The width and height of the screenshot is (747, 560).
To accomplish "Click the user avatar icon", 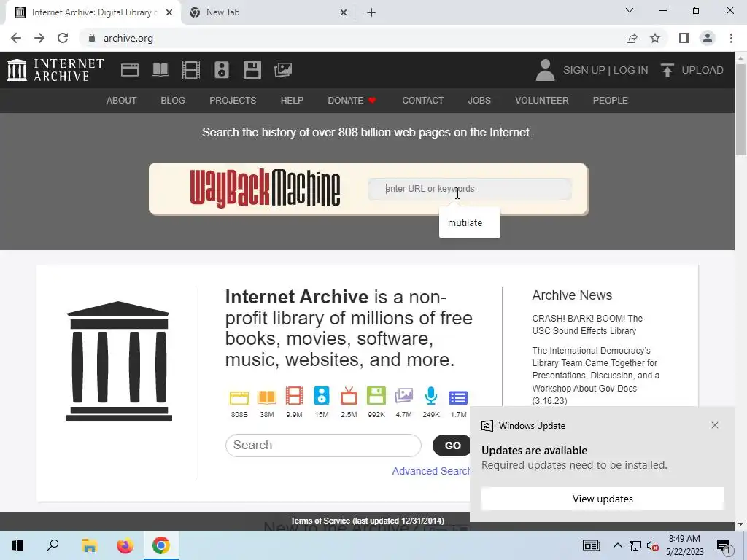I will [x=545, y=70].
